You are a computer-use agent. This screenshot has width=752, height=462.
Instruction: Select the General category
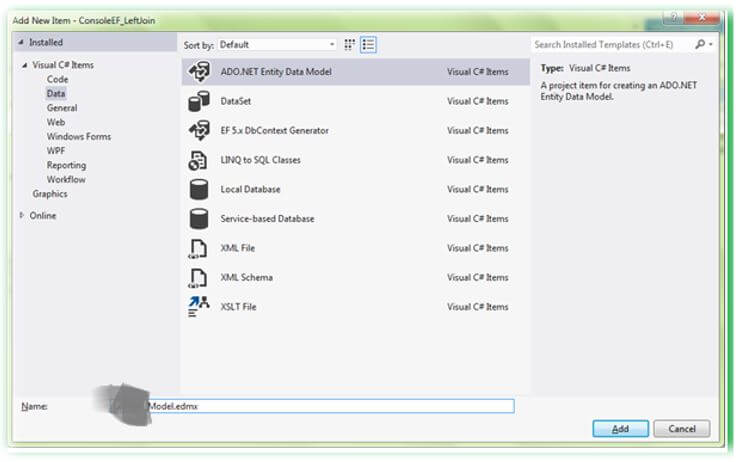[62, 108]
